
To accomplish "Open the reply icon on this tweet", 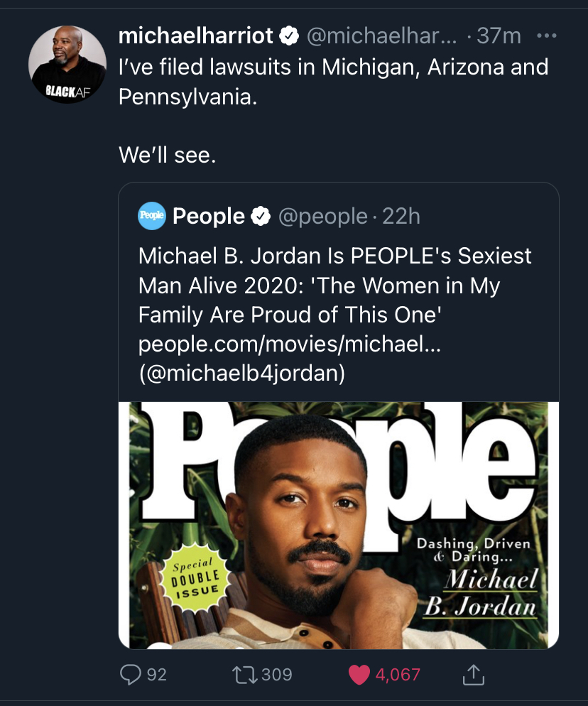I will pyautogui.click(x=131, y=673).
